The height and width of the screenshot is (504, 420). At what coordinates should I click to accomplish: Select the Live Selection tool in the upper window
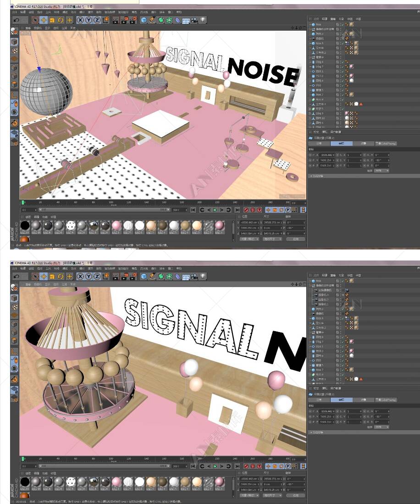pos(35,20)
